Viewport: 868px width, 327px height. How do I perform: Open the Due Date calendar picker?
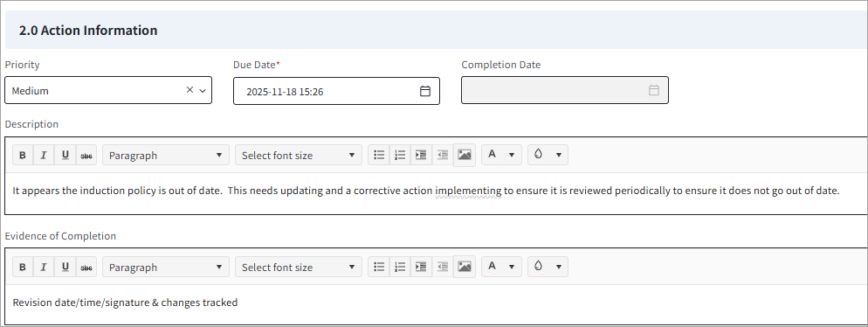[x=425, y=92]
